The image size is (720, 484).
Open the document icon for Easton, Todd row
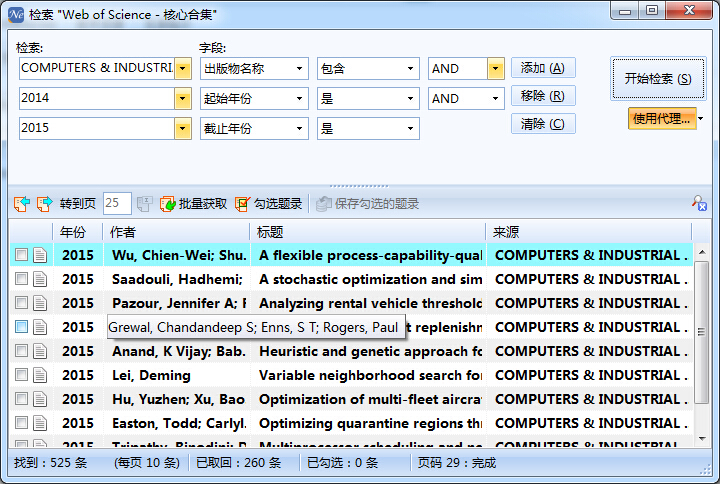(x=40, y=422)
